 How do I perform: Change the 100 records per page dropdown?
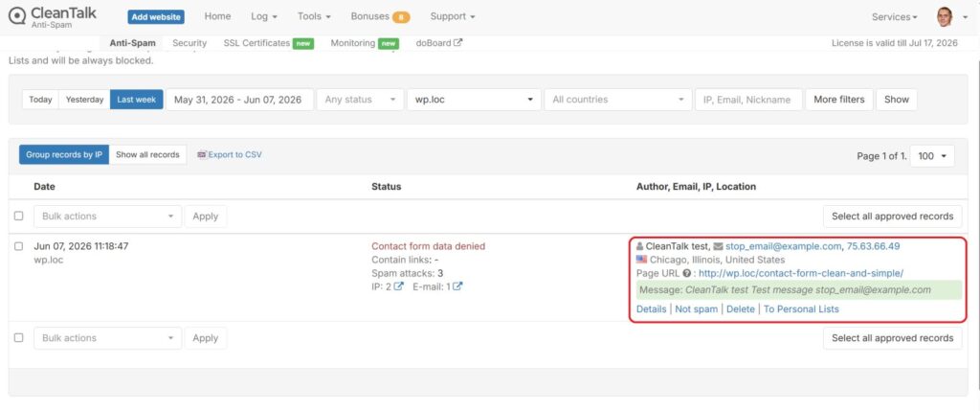[x=932, y=156]
